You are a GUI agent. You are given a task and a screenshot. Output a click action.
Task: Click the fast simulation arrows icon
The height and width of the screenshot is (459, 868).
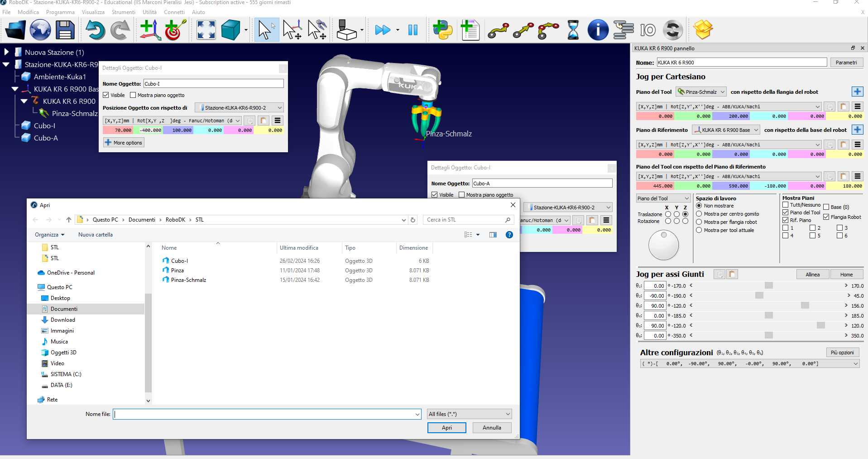click(383, 30)
